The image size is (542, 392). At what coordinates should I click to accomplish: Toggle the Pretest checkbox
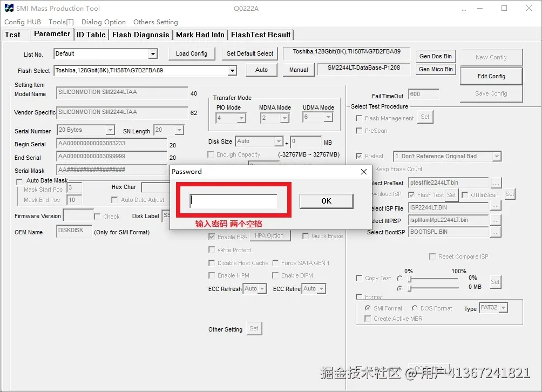coord(359,156)
